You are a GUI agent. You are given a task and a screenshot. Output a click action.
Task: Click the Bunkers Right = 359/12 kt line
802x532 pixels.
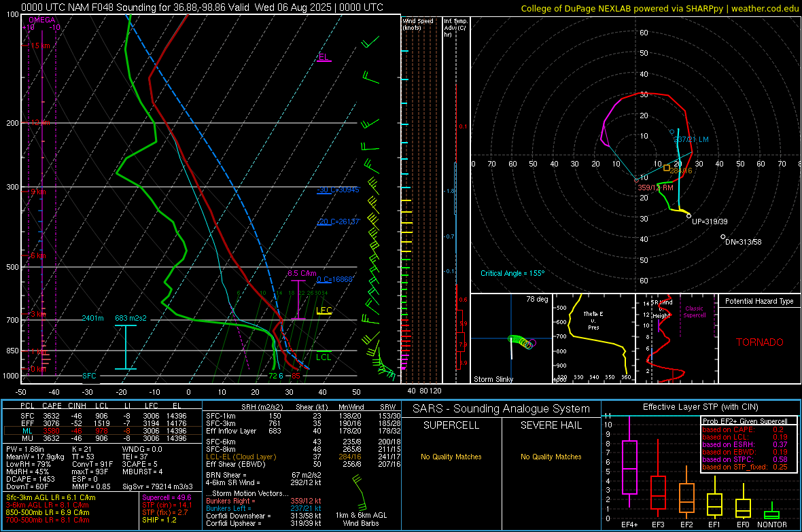[x=264, y=501]
